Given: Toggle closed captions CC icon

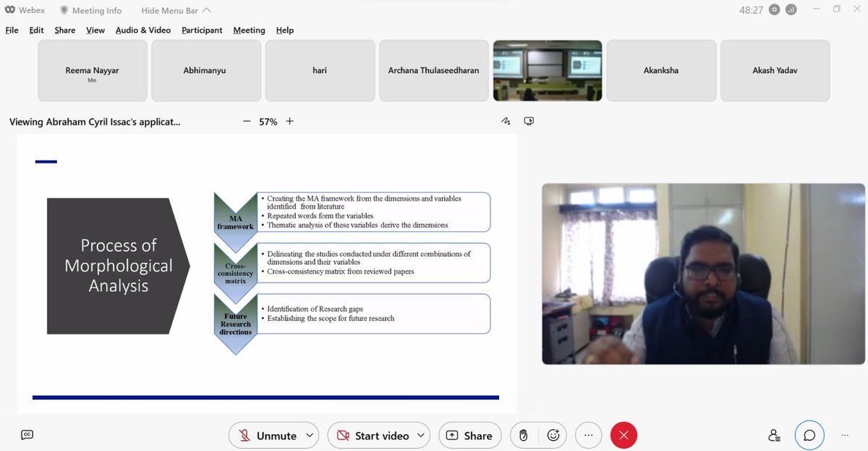Looking at the screenshot, I should coord(27,434).
